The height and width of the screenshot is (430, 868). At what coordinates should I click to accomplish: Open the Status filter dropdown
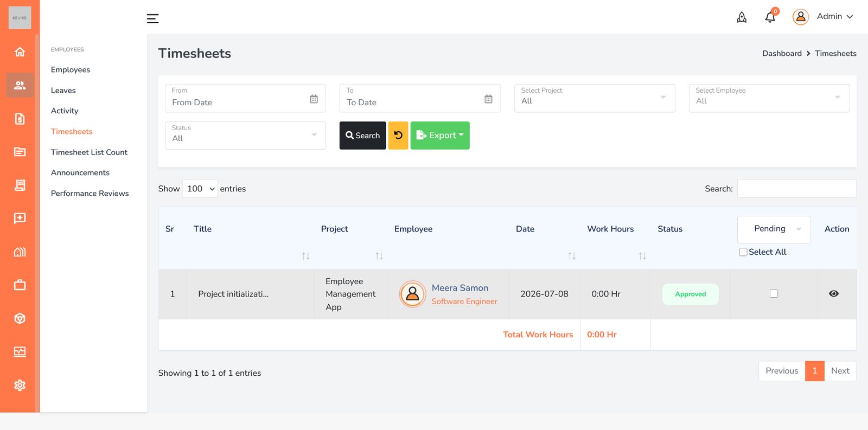coord(245,136)
